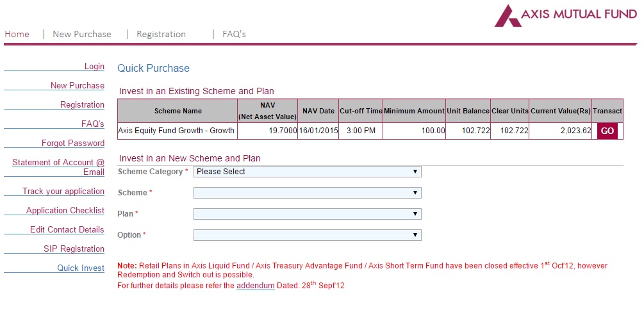This screenshot has width=644, height=319.
Task: Open SIP Registration link
Action: (x=74, y=249)
